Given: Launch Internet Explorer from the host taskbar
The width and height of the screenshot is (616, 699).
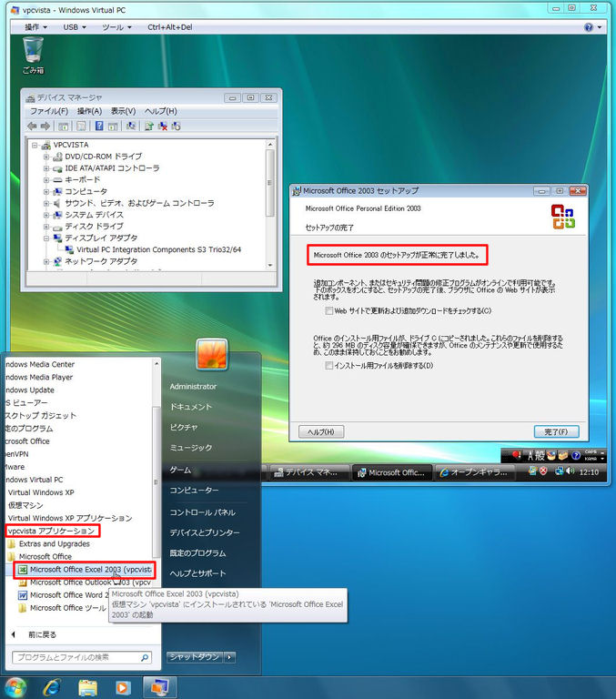Looking at the screenshot, I should pyautogui.click(x=52, y=687).
